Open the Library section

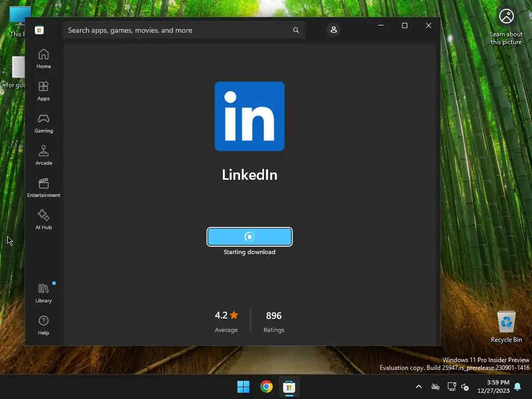pyautogui.click(x=44, y=293)
